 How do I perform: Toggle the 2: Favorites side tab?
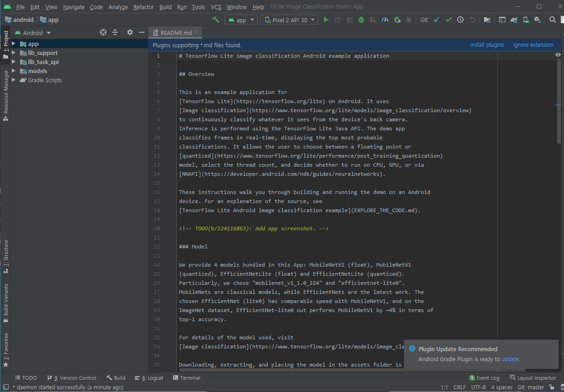pyautogui.click(x=5, y=350)
